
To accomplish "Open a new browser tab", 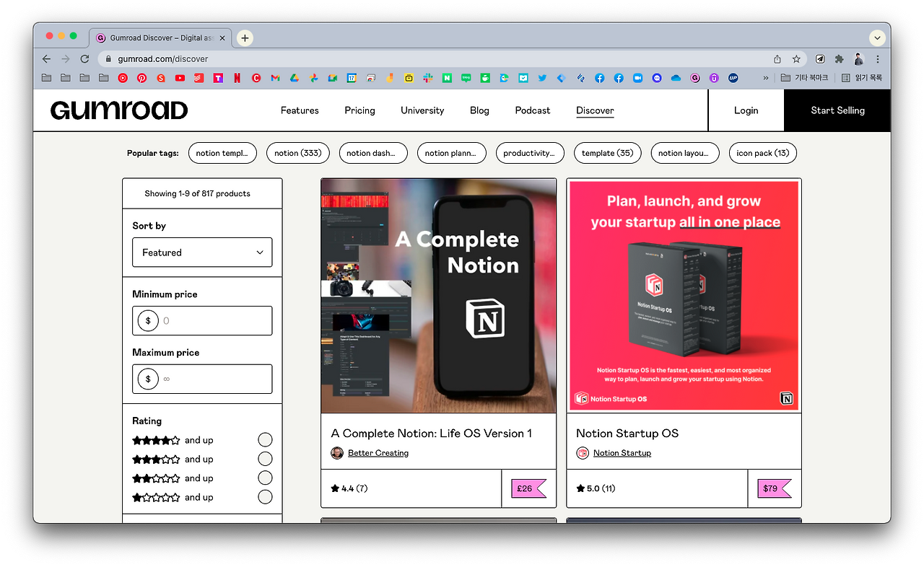I will [x=245, y=38].
